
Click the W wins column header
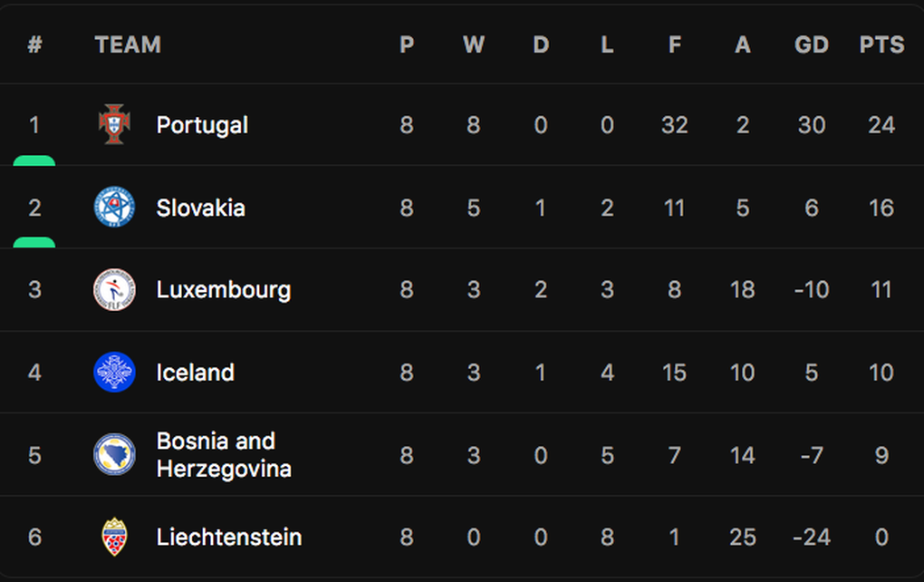click(x=473, y=44)
